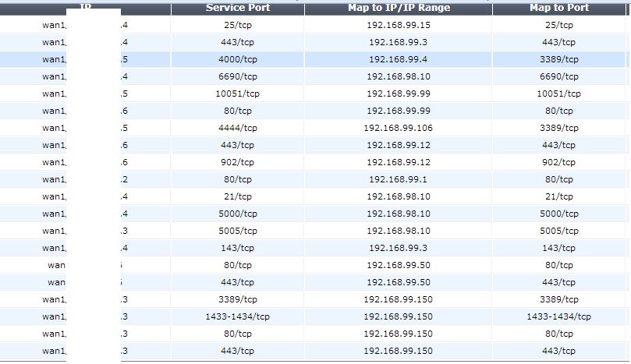The height and width of the screenshot is (364, 631).
Task: Click Map to Port cell of 4444/tcp row
Action: 559,128
